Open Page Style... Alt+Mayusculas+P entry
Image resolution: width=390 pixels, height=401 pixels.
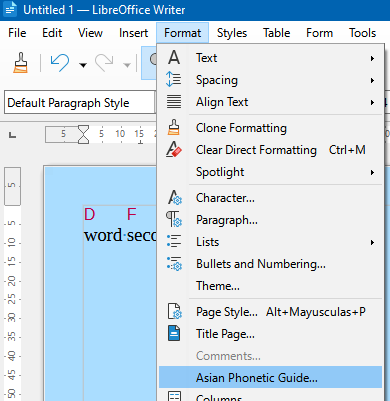coord(270,312)
